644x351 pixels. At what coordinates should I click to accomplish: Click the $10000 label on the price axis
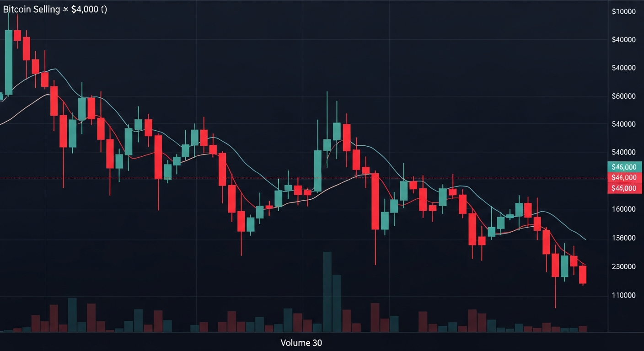coord(623,11)
